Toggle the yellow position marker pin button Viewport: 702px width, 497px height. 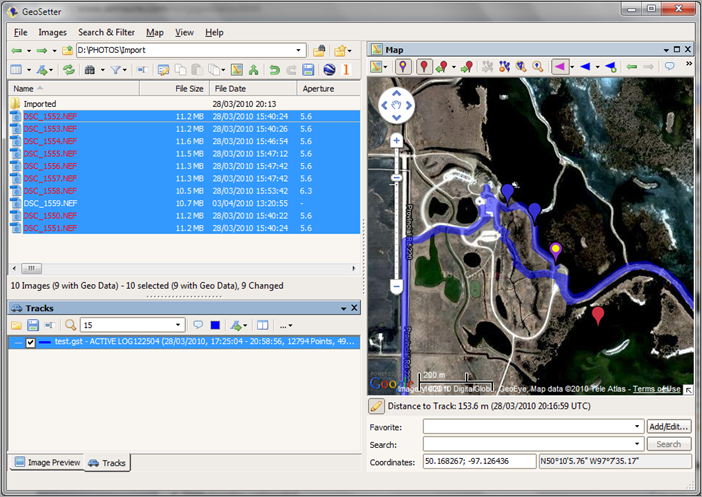[403, 67]
